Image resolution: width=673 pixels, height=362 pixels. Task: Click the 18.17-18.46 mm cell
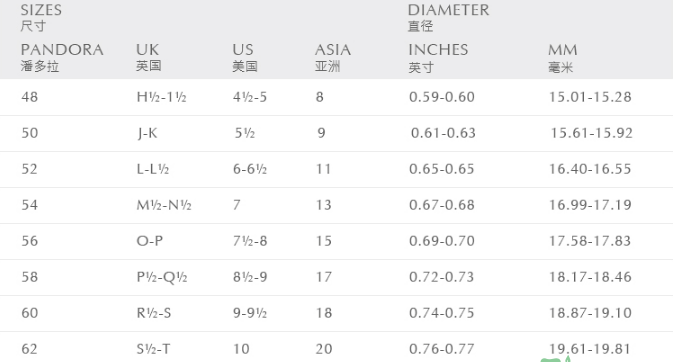coord(590,277)
